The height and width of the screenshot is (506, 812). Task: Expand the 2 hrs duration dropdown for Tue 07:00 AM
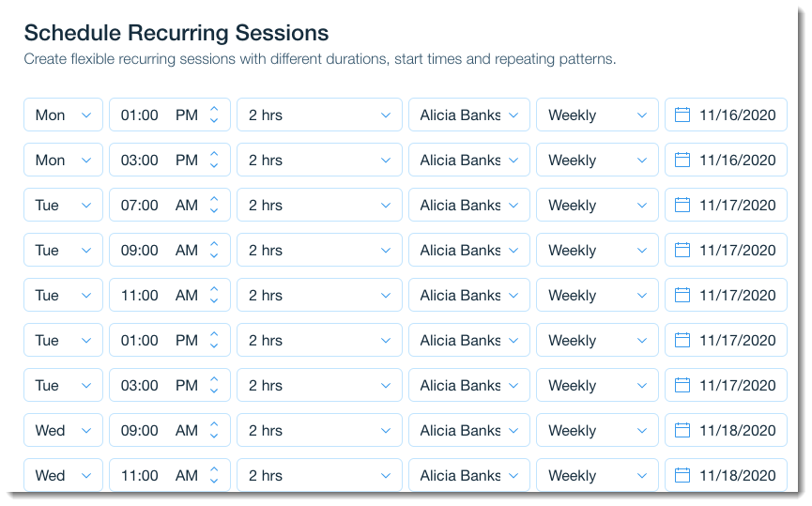pyautogui.click(x=319, y=205)
